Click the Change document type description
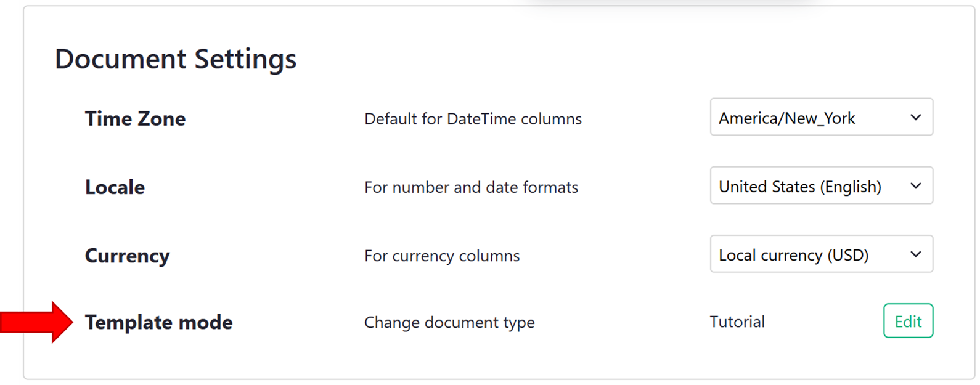The image size is (980, 385). (449, 322)
